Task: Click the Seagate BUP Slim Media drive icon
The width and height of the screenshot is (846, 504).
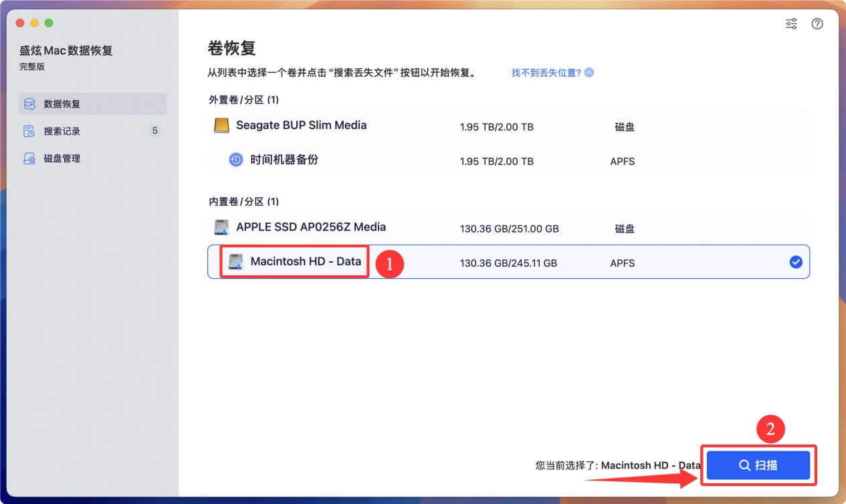Action: coord(223,125)
